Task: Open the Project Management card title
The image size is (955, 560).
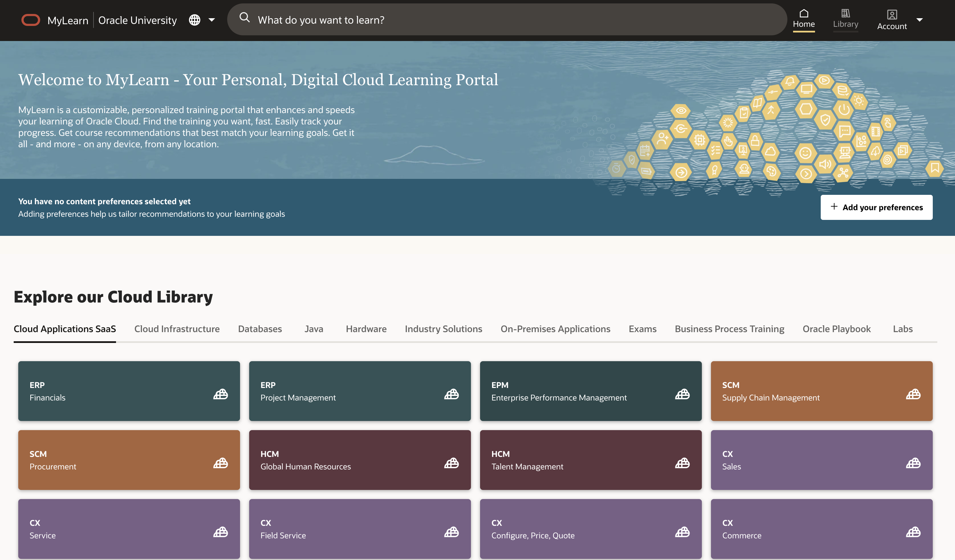Action: click(298, 398)
